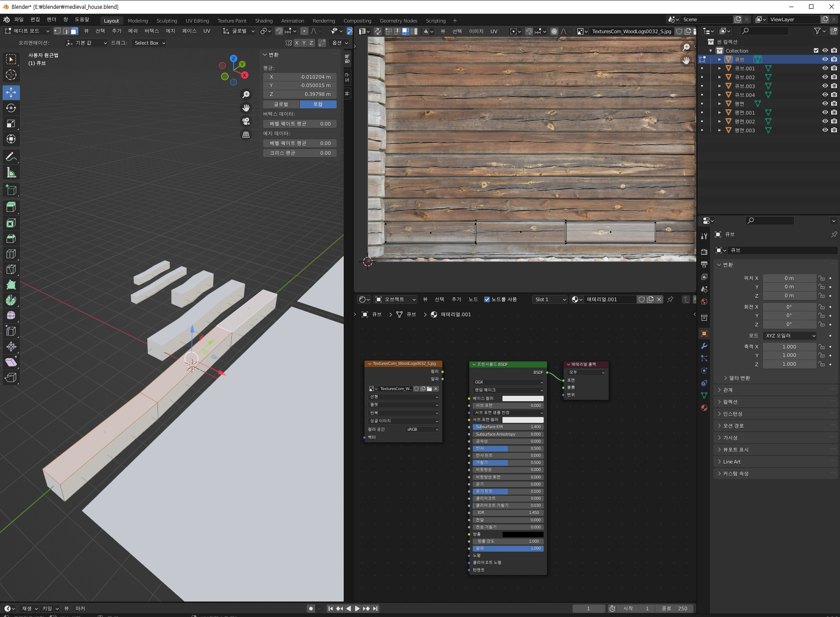Switch perspective/orthographic grid icon
Screen dimensions: 840x617
246,134
